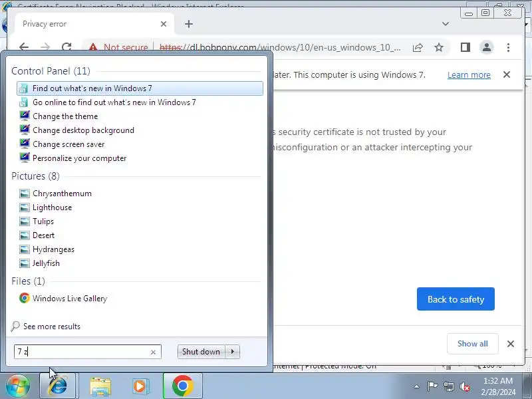Open Chrome profile avatar

click(487, 47)
